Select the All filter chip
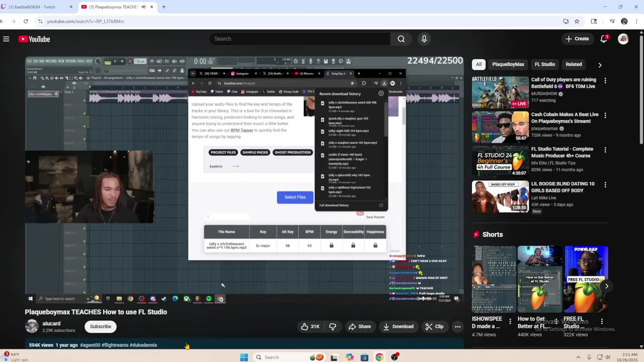The width and height of the screenshot is (644, 362). point(478,64)
